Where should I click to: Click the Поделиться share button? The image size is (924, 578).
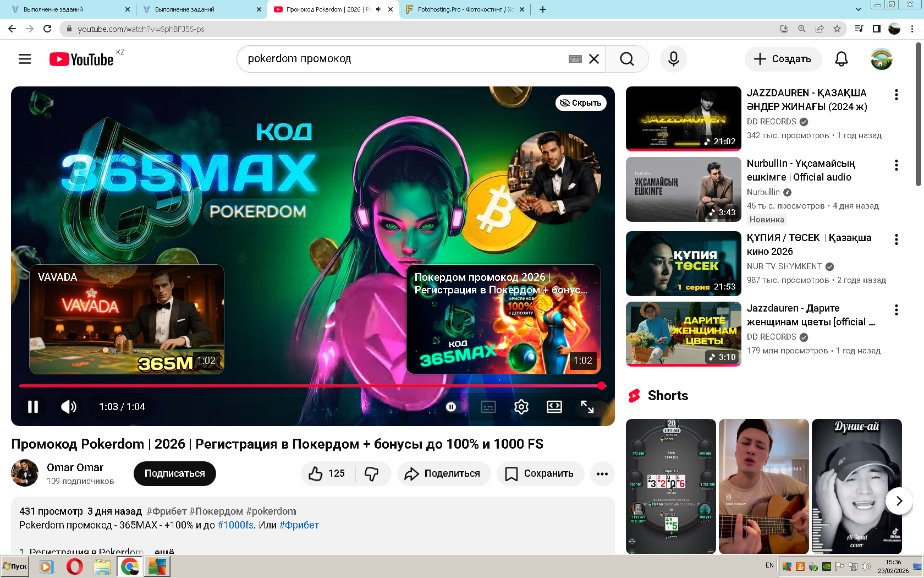(444, 473)
